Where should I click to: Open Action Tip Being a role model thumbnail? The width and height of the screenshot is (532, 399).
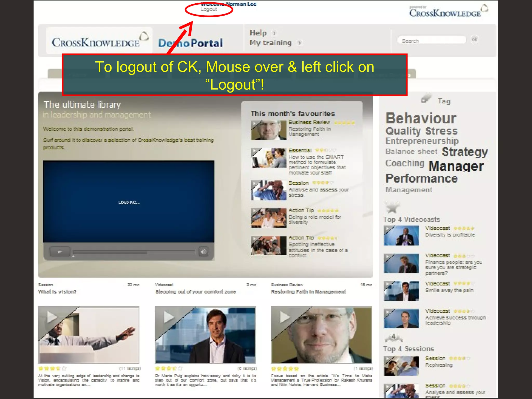tap(269, 218)
